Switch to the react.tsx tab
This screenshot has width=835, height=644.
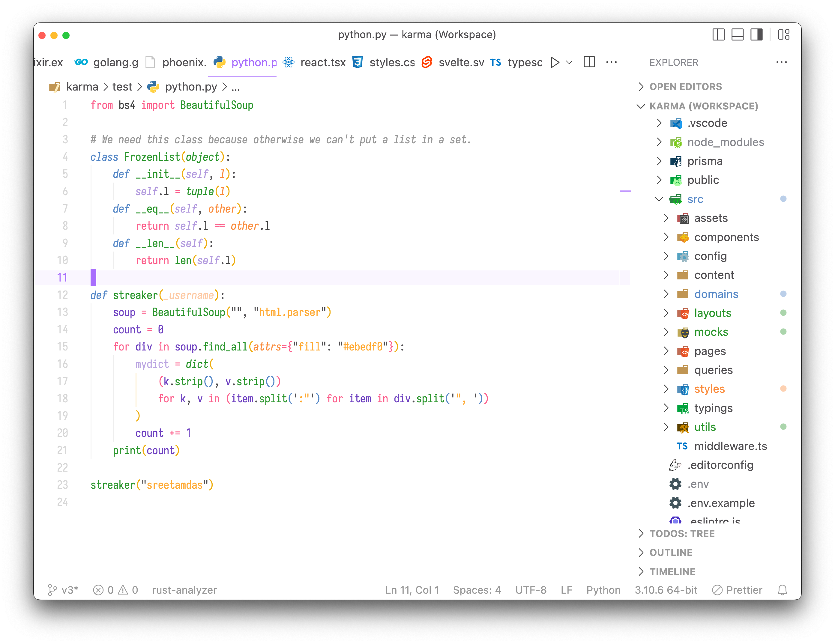pyautogui.click(x=323, y=62)
